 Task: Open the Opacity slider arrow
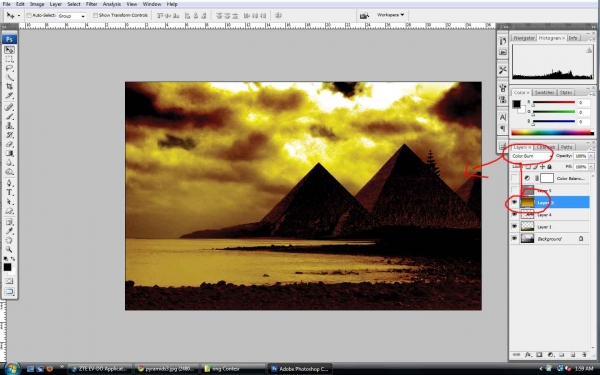[x=591, y=156]
